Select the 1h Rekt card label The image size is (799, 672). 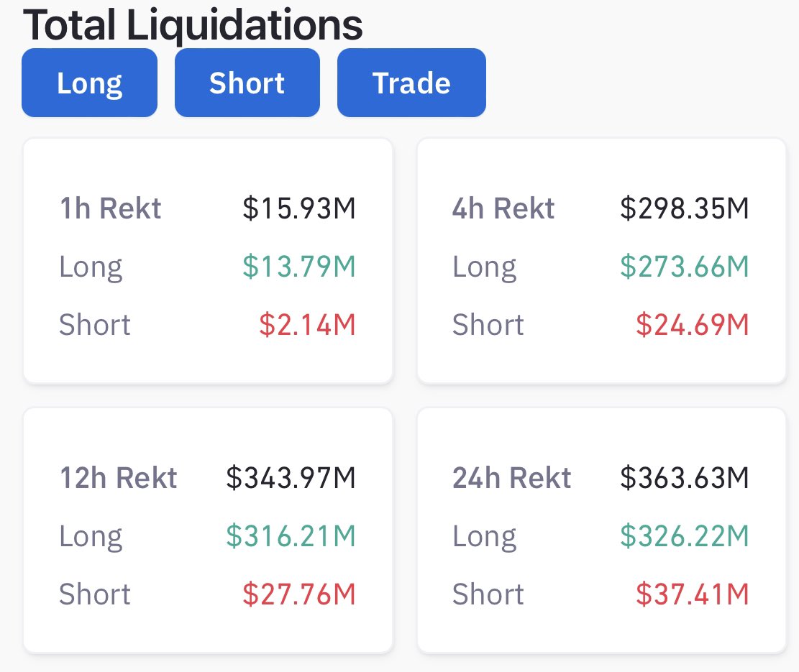click(x=110, y=208)
